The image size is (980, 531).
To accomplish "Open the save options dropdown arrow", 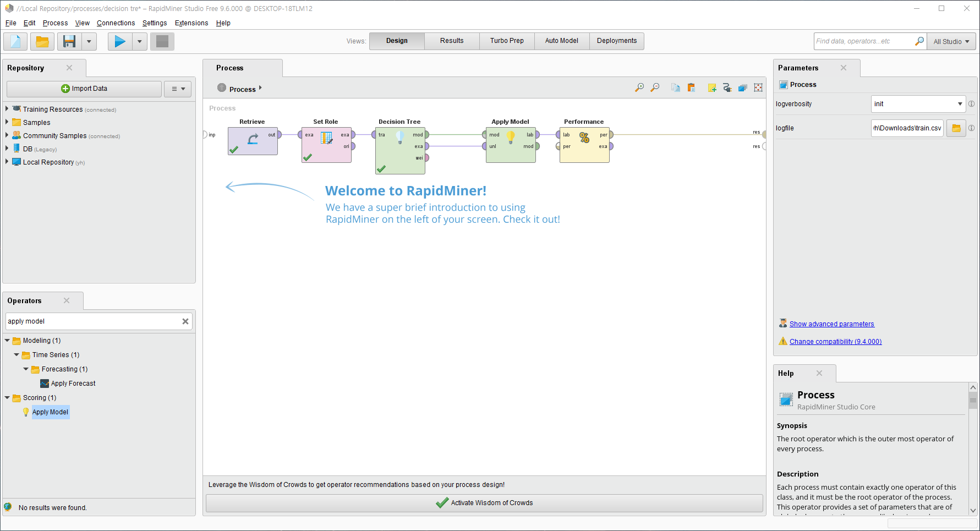I will click(89, 41).
